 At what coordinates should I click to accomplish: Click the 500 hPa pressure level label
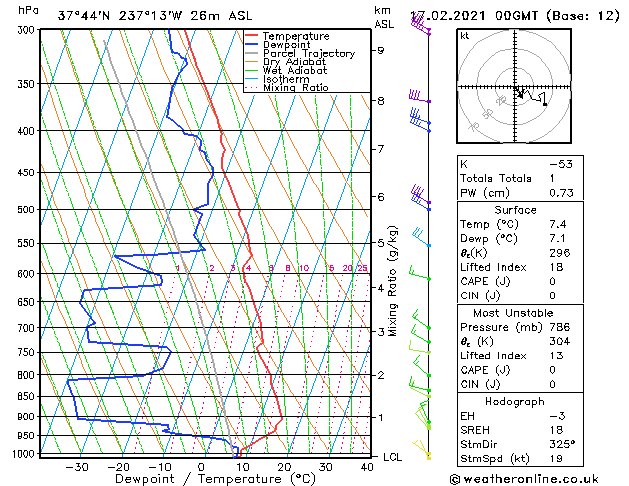[28, 210]
